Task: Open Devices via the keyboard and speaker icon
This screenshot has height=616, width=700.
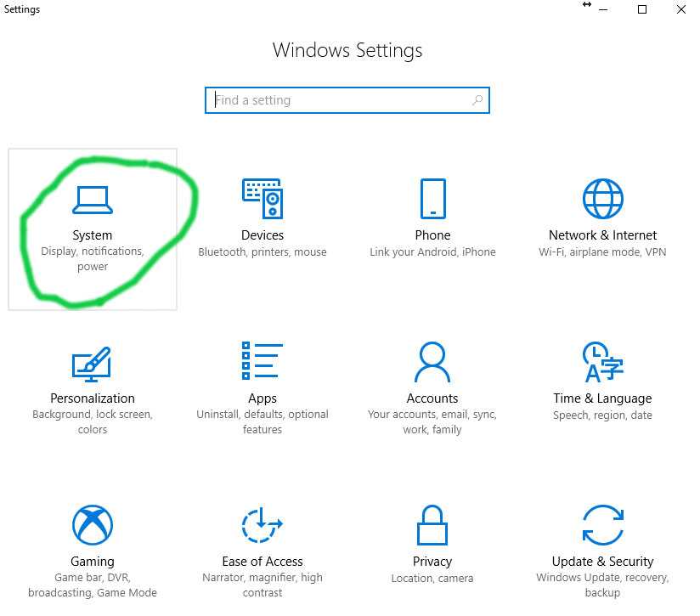Action: tap(262, 200)
